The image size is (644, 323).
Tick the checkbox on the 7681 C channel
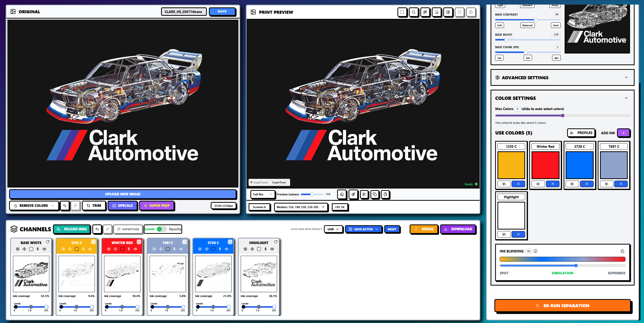(x=168, y=249)
